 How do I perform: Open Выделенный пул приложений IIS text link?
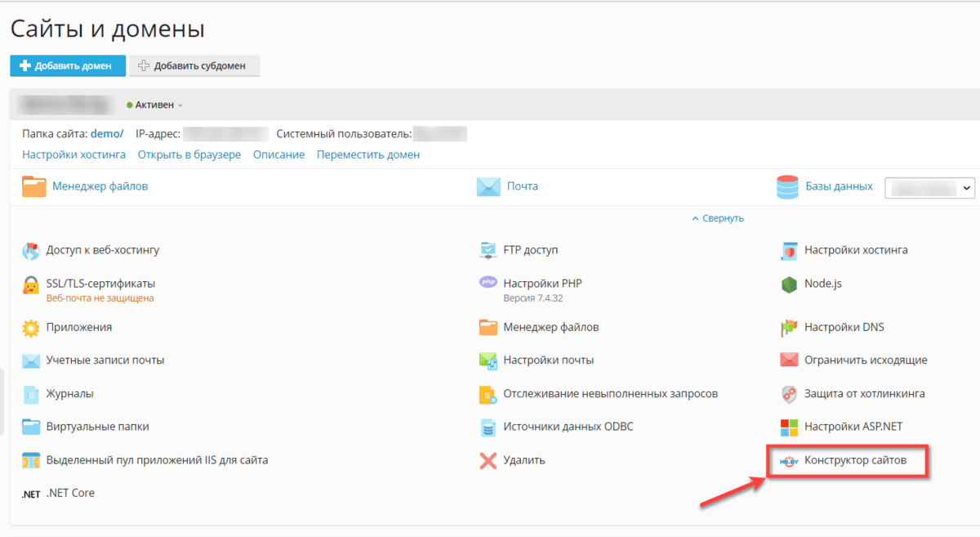click(x=158, y=460)
